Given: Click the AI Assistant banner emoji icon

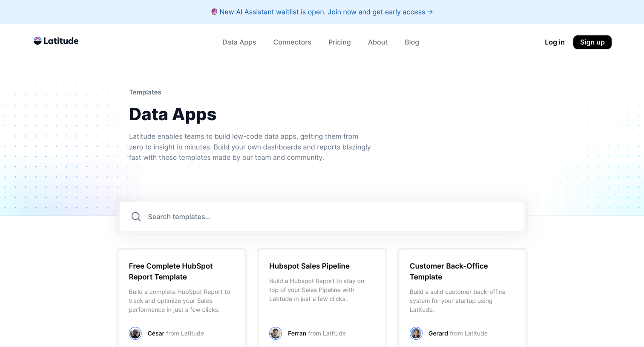Looking at the screenshot, I should tap(214, 12).
